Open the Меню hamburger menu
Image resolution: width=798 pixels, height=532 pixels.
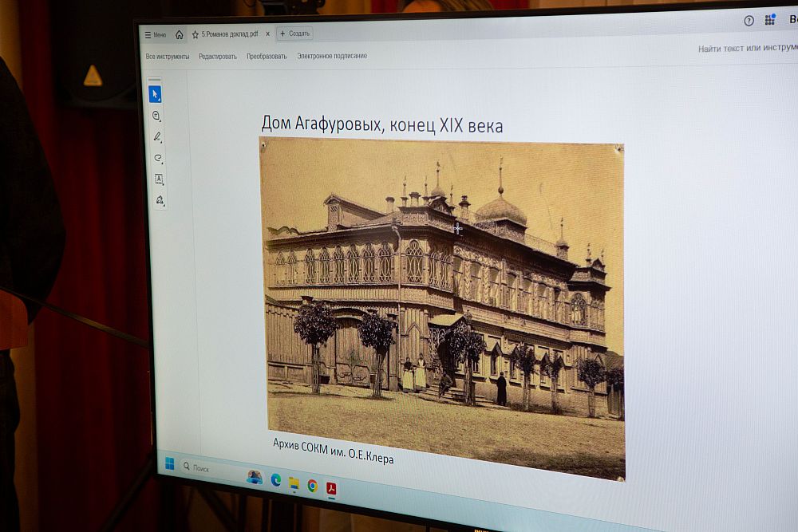click(x=155, y=34)
